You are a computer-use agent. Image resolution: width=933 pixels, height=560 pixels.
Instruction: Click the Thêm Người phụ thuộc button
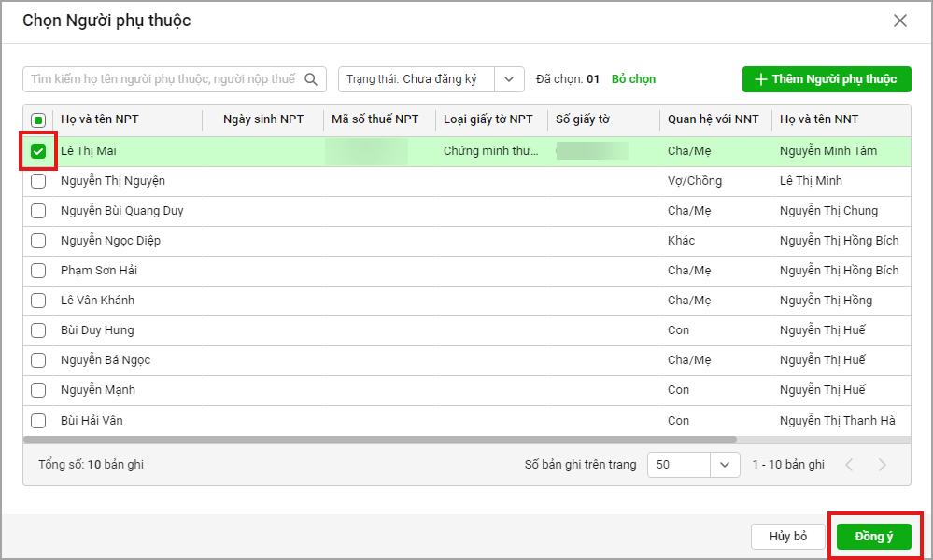coord(826,79)
